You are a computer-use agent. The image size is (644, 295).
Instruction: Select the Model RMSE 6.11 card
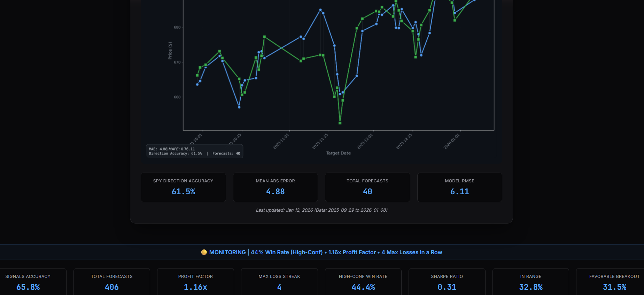coord(459,187)
